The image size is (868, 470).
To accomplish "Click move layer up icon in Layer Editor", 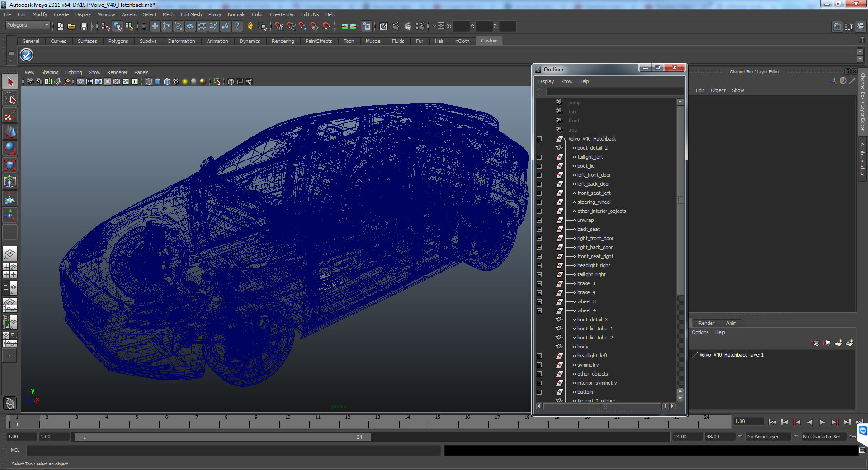I will pos(816,343).
